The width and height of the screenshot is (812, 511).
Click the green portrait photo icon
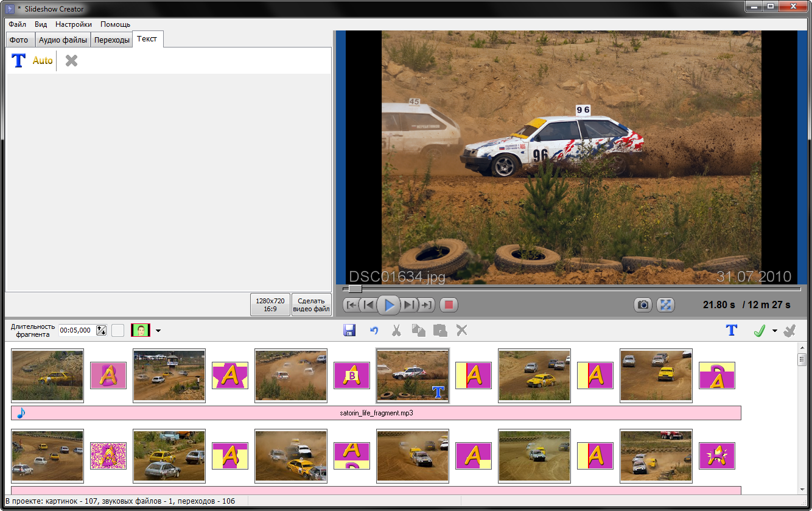pyautogui.click(x=141, y=331)
